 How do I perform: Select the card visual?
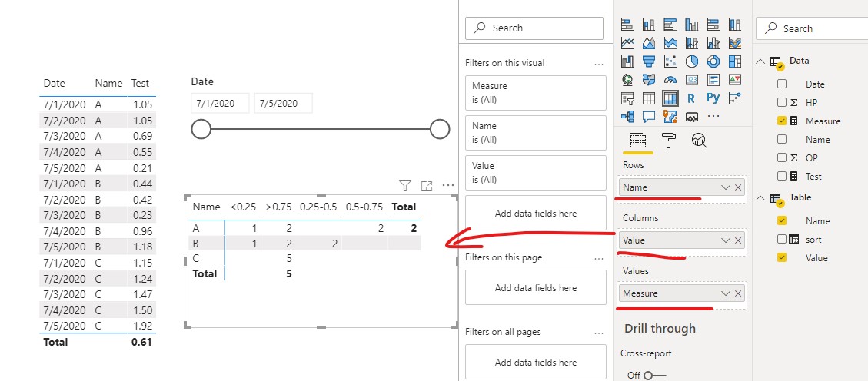(691, 80)
